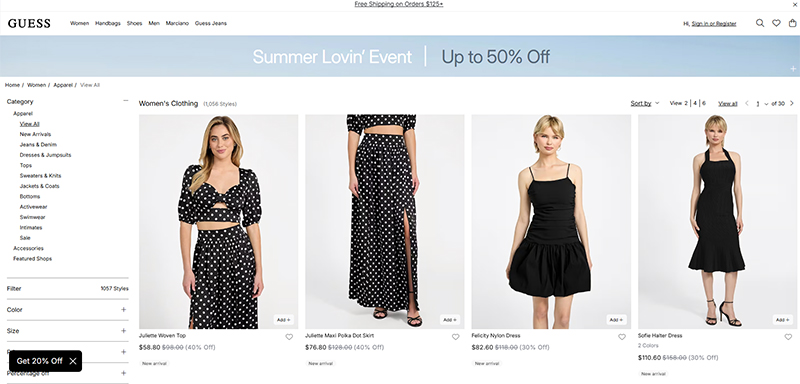The width and height of the screenshot is (800, 384).
Task: Favorite the Felicity Nylon Dress heart
Action: (x=621, y=337)
